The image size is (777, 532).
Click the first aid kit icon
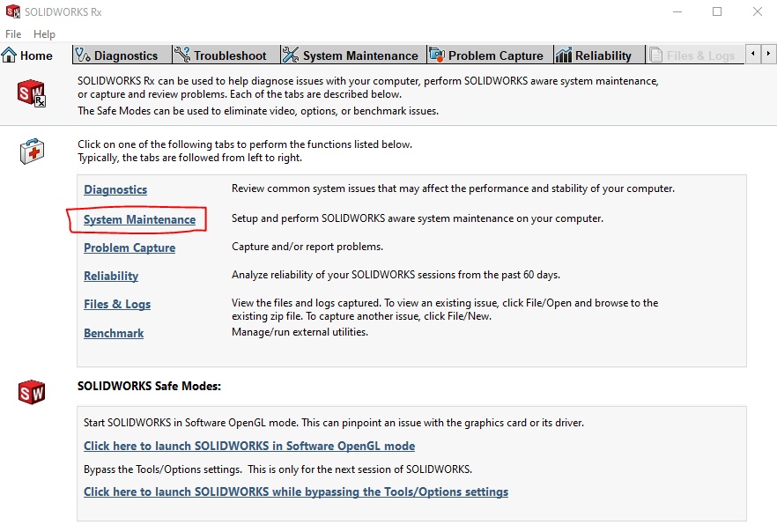[x=33, y=151]
